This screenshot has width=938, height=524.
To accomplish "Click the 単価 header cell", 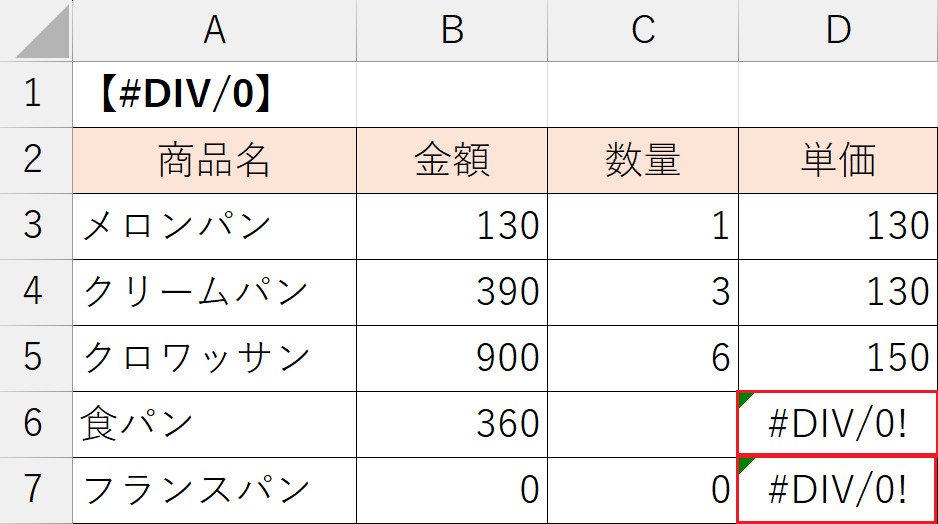I will (838, 160).
